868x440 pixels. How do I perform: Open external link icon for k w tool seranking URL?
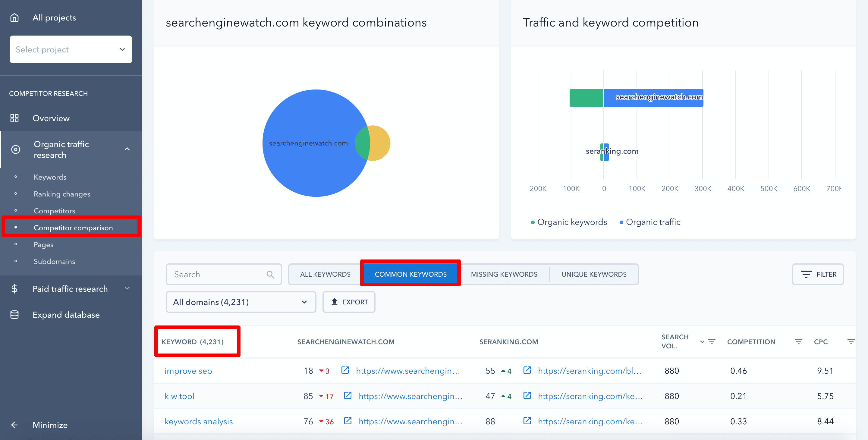tap(527, 395)
